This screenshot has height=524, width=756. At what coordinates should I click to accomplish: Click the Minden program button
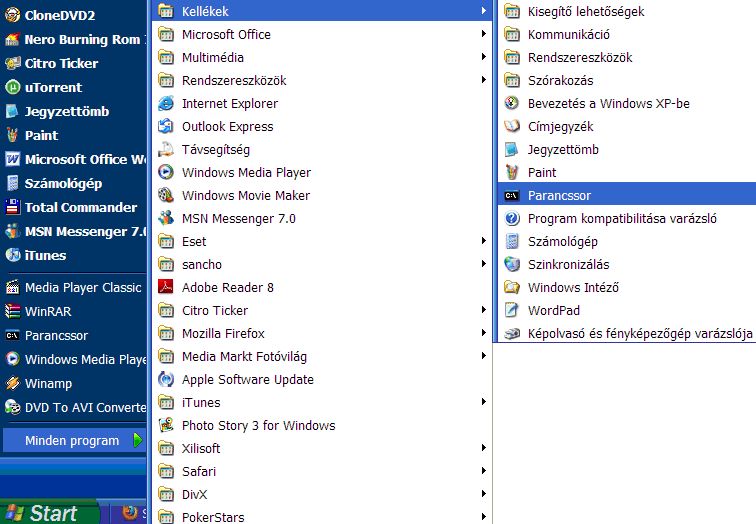[x=72, y=440]
